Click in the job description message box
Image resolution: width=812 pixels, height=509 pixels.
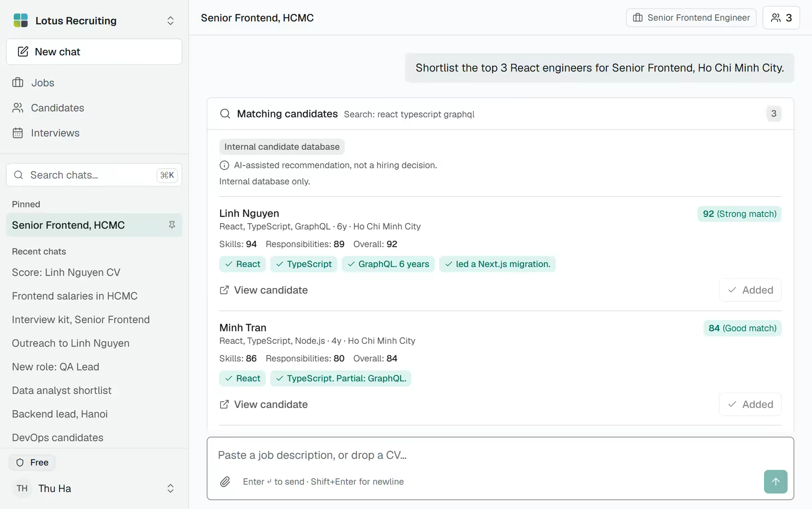pos(500,455)
